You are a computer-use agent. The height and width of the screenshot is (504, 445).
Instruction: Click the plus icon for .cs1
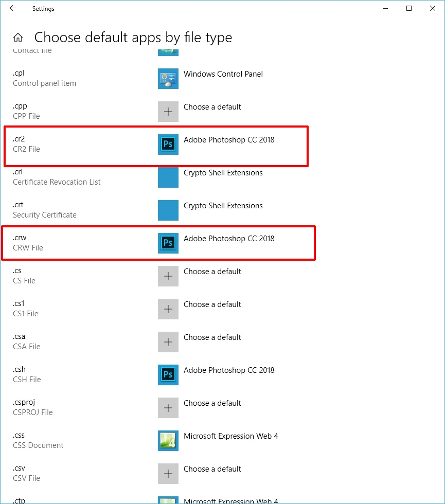click(168, 309)
